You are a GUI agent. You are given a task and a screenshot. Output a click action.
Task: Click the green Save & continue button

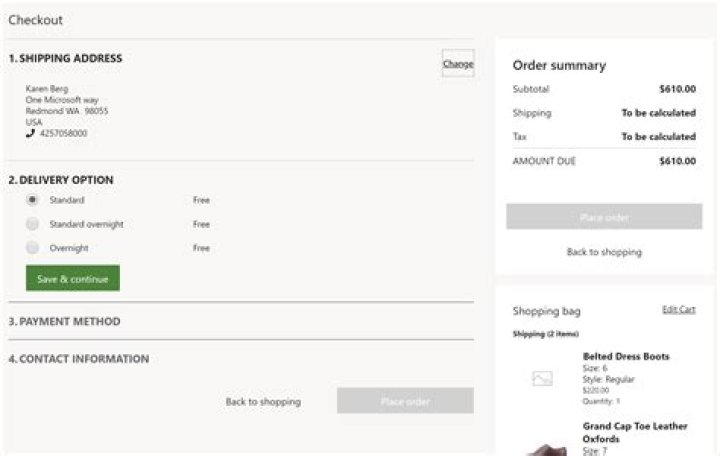click(73, 279)
